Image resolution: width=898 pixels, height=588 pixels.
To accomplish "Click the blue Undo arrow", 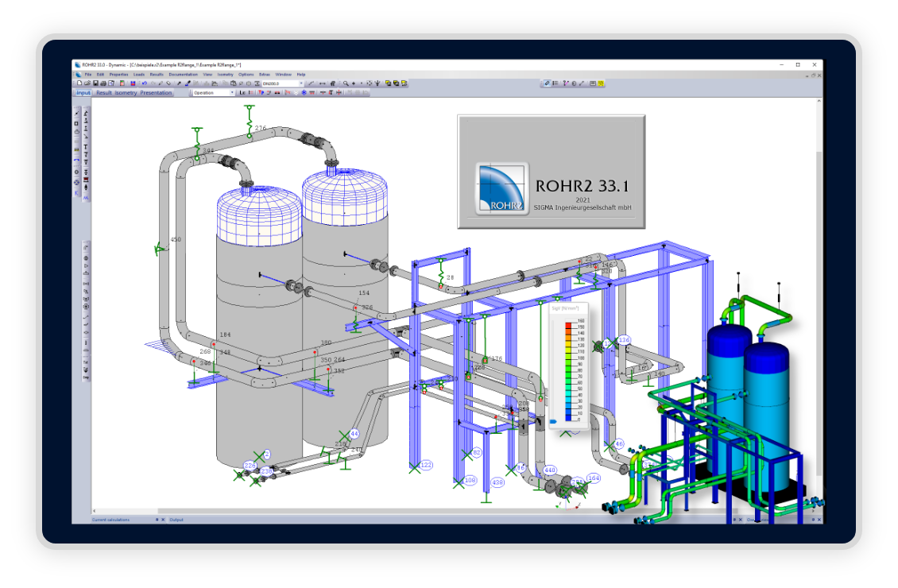I will [x=145, y=83].
